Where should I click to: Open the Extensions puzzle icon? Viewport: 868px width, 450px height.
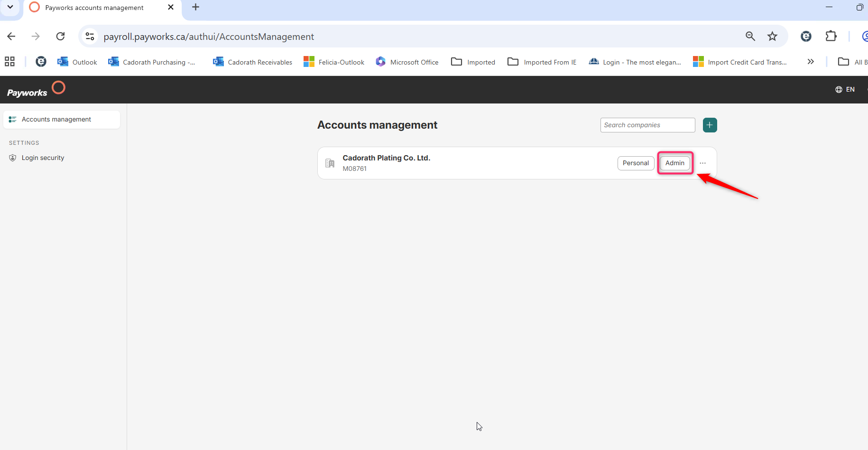(831, 36)
